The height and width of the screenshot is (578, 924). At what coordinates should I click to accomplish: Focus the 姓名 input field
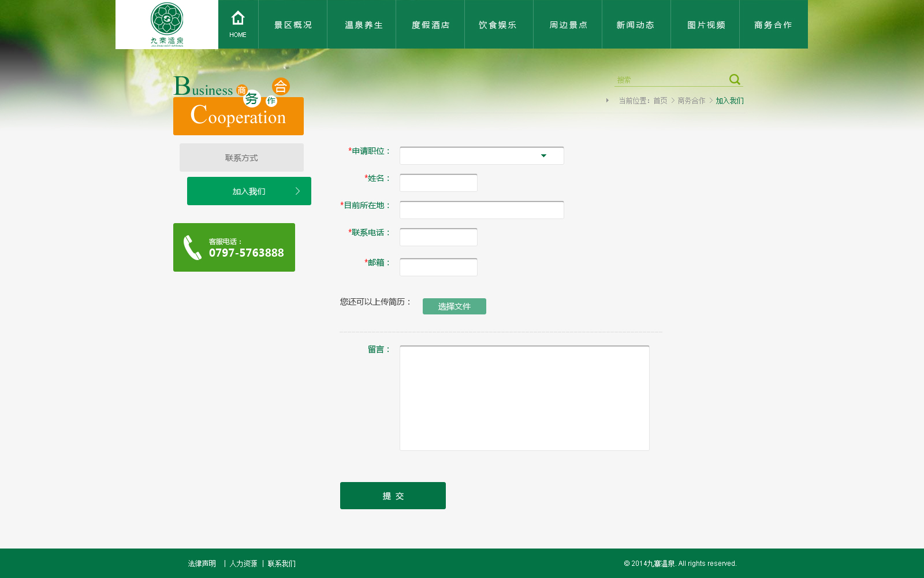tap(438, 183)
